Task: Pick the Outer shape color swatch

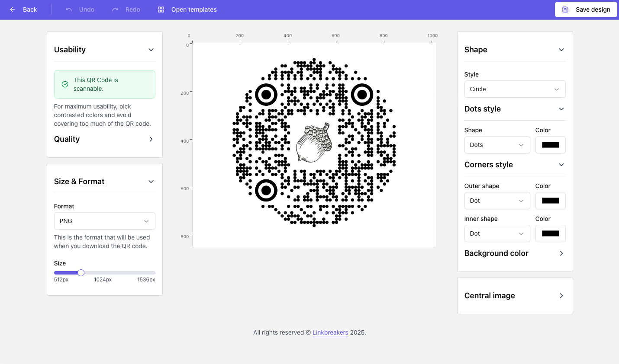Action: [551, 201]
